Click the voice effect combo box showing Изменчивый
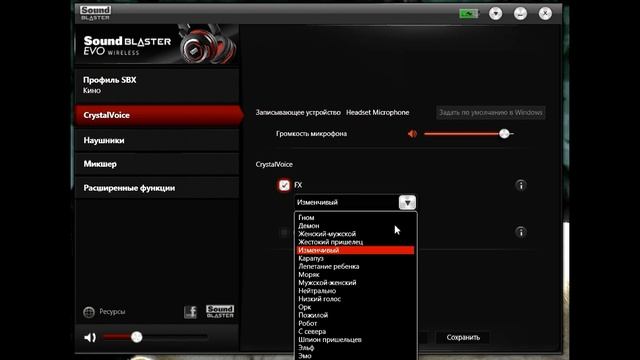Image resolution: width=640 pixels, height=360 pixels. [x=355, y=202]
